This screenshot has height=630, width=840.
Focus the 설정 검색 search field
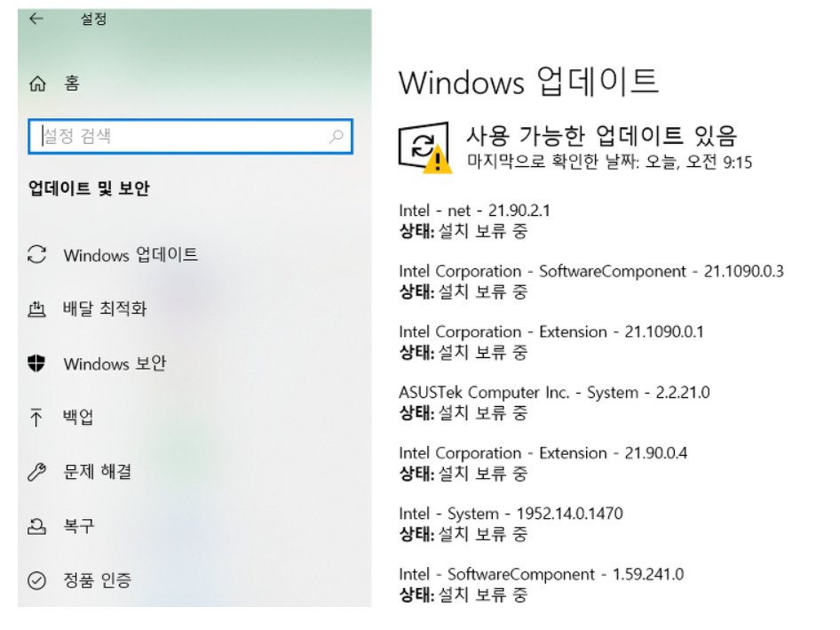click(190, 136)
